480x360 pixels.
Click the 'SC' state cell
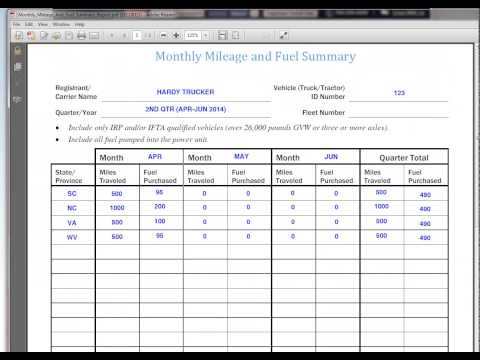[72, 193]
